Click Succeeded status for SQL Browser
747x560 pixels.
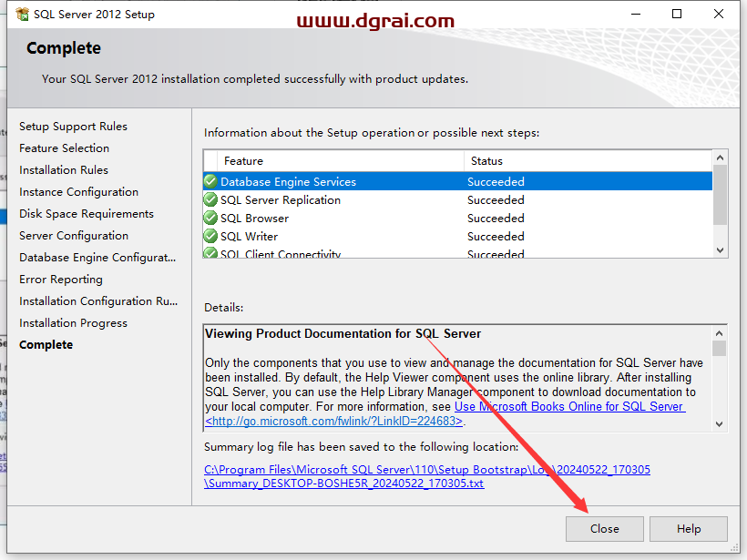click(496, 219)
